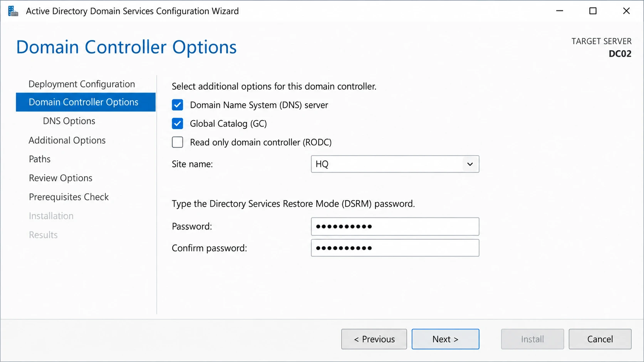This screenshot has height=362, width=644.
Task: Go to Deployment Configuration step
Action: point(82,84)
